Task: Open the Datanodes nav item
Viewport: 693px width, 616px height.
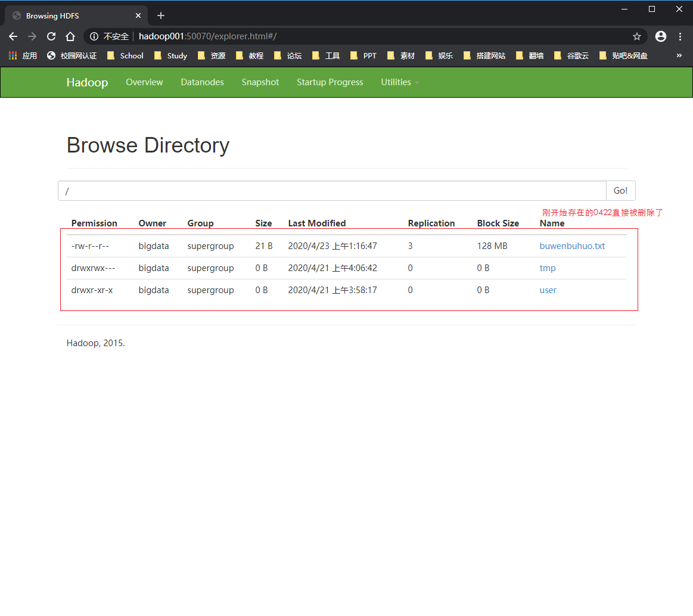Action: (203, 82)
